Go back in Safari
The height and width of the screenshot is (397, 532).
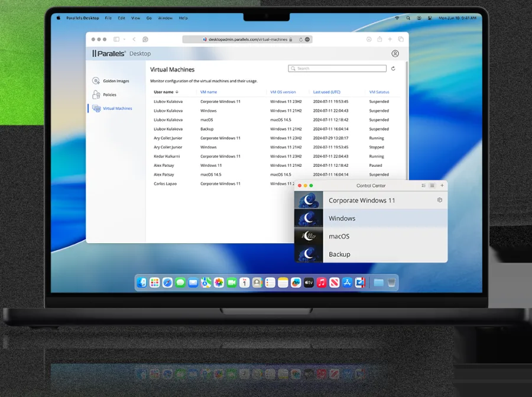(134, 40)
